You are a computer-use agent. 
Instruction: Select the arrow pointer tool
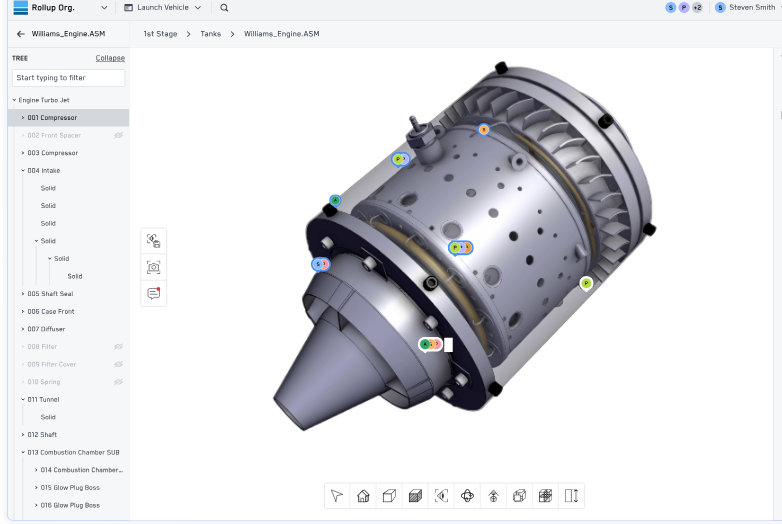(x=337, y=496)
